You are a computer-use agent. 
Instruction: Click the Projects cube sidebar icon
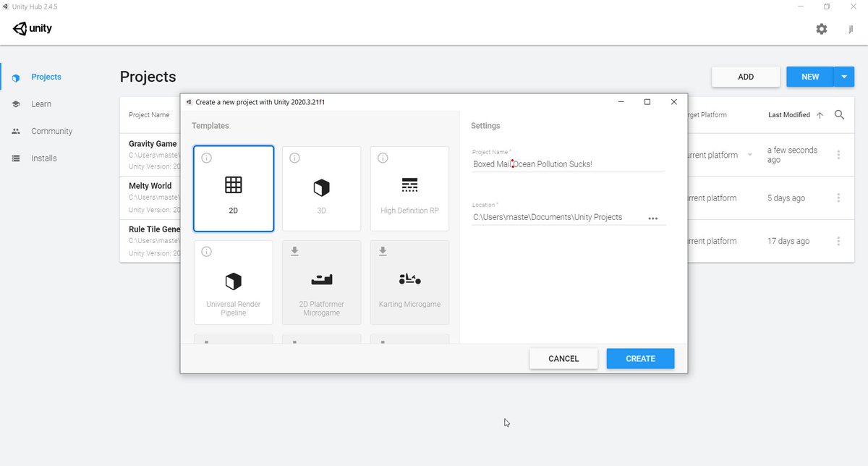pyautogui.click(x=16, y=77)
